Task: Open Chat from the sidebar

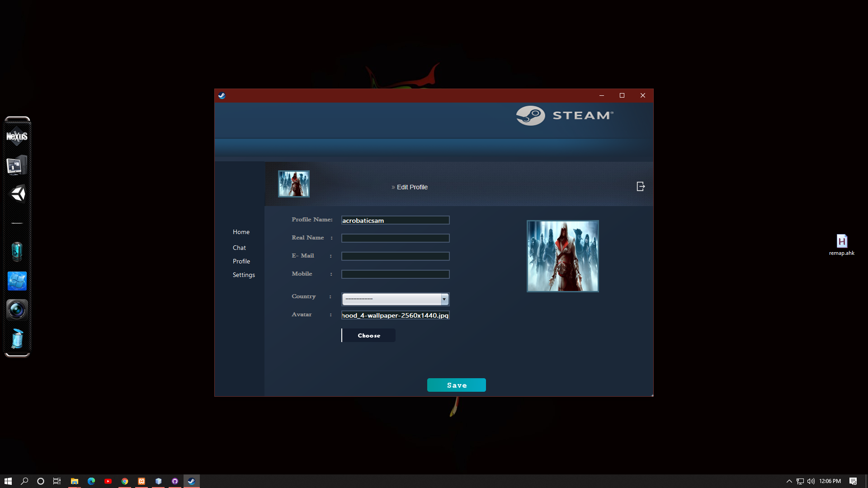Action: click(x=239, y=248)
